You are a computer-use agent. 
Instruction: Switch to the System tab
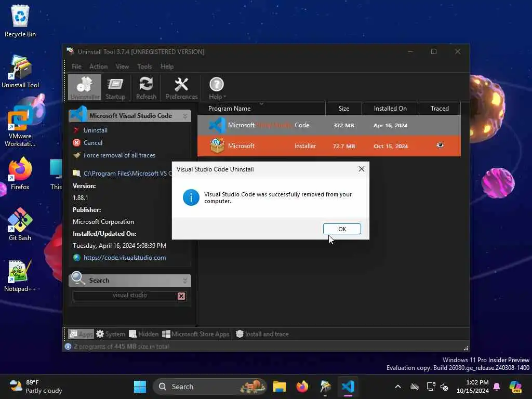pyautogui.click(x=111, y=334)
